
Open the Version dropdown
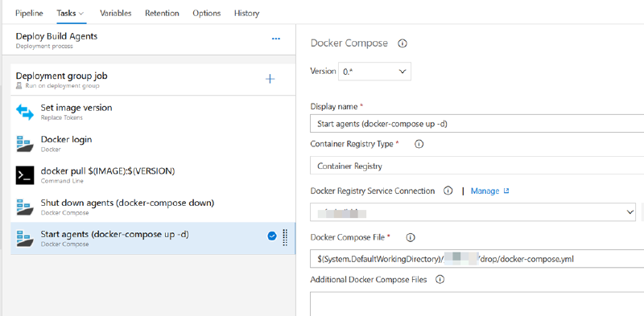click(x=374, y=72)
